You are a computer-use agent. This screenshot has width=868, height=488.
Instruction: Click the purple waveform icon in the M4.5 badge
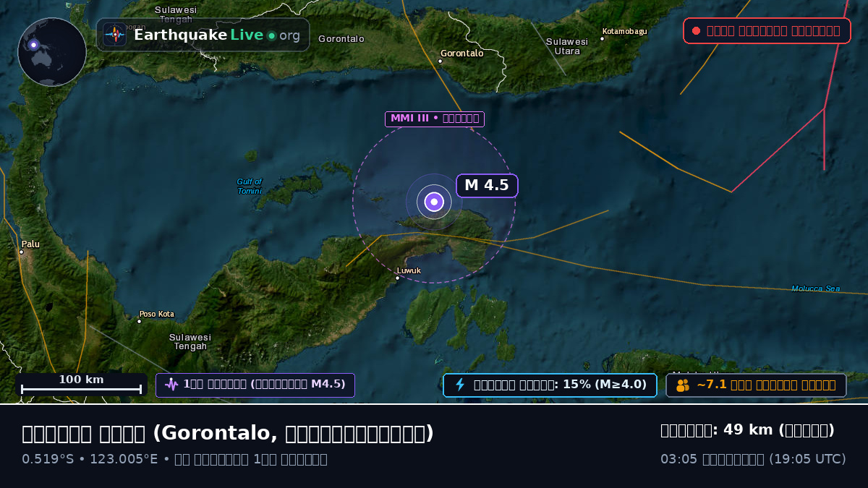(x=171, y=385)
